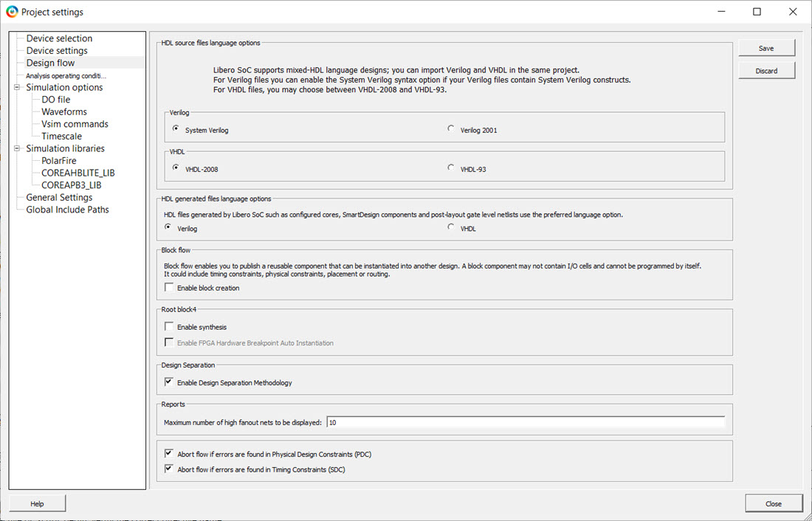Click the Save button
This screenshot has height=521, width=812.
[x=766, y=48]
